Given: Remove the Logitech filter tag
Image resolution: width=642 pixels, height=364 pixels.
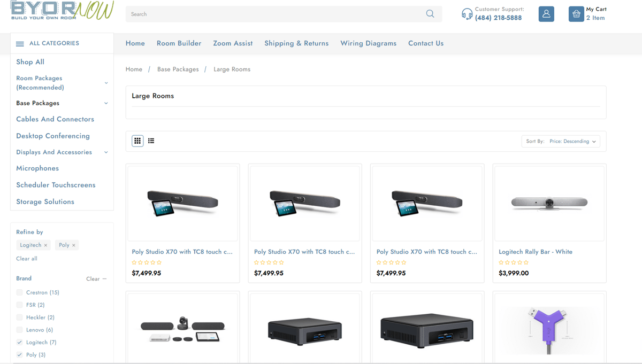Looking at the screenshot, I should [x=45, y=245].
